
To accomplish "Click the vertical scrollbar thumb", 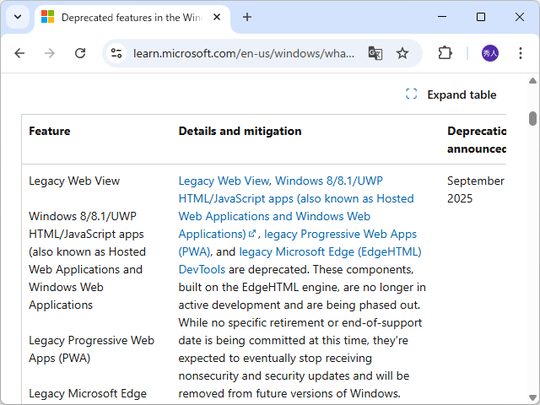I will pyautogui.click(x=532, y=118).
